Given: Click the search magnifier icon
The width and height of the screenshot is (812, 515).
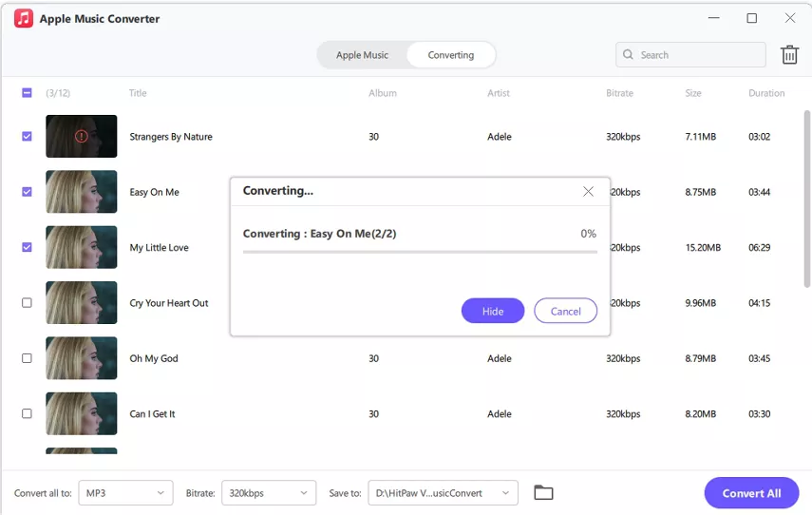Looking at the screenshot, I should pos(629,55).
